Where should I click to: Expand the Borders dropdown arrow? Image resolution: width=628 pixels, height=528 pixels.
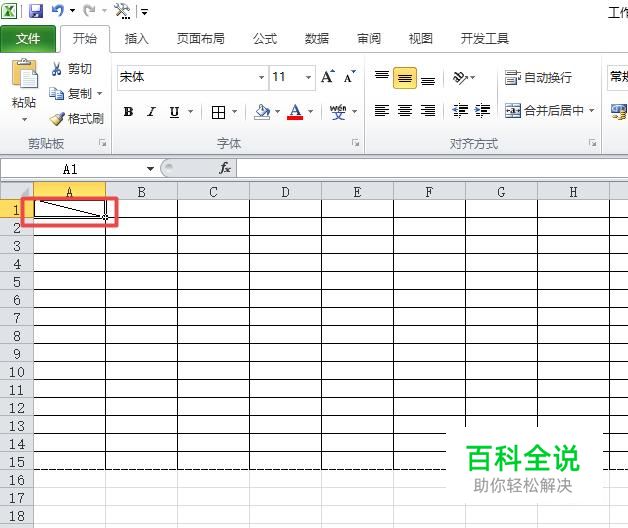(x=235, y=112)
